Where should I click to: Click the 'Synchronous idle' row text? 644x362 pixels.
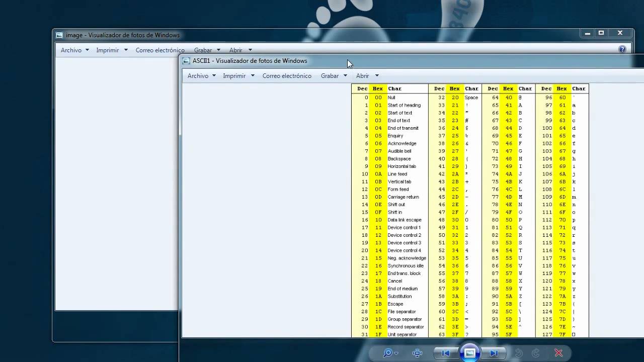pyautogui.click(x=406, y=265)
